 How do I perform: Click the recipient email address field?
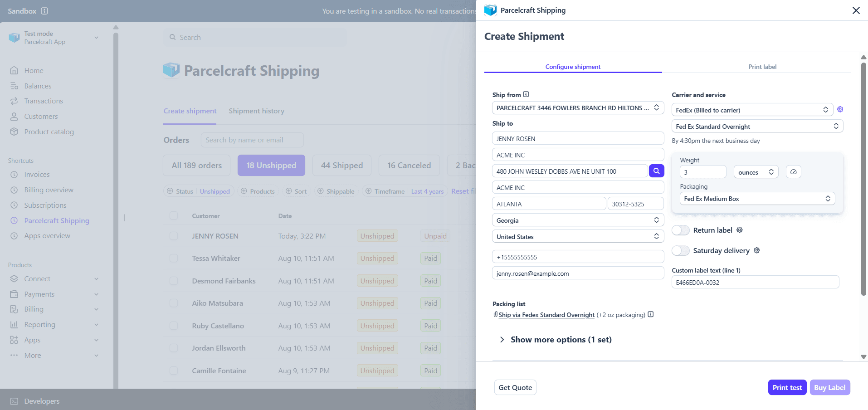tap(578, 273)
